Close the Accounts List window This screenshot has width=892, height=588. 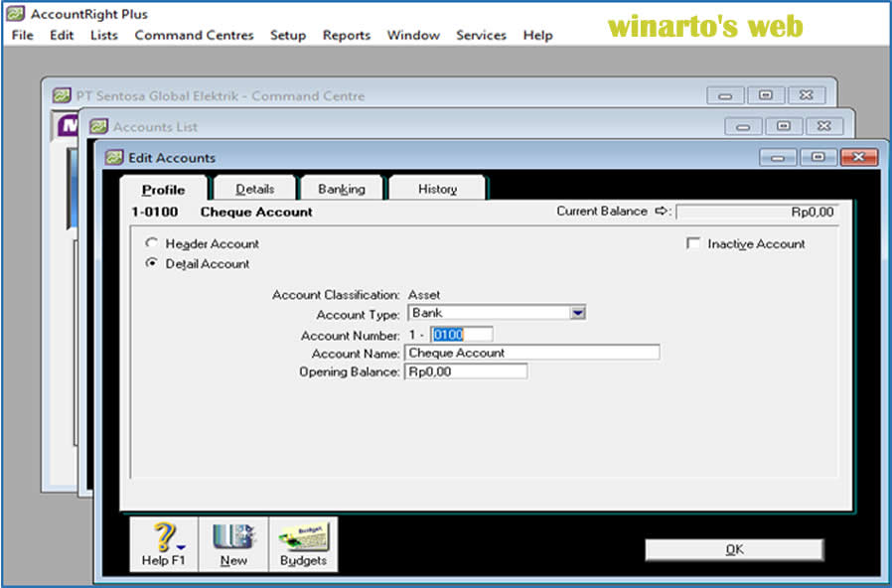[x=823, y=126]
